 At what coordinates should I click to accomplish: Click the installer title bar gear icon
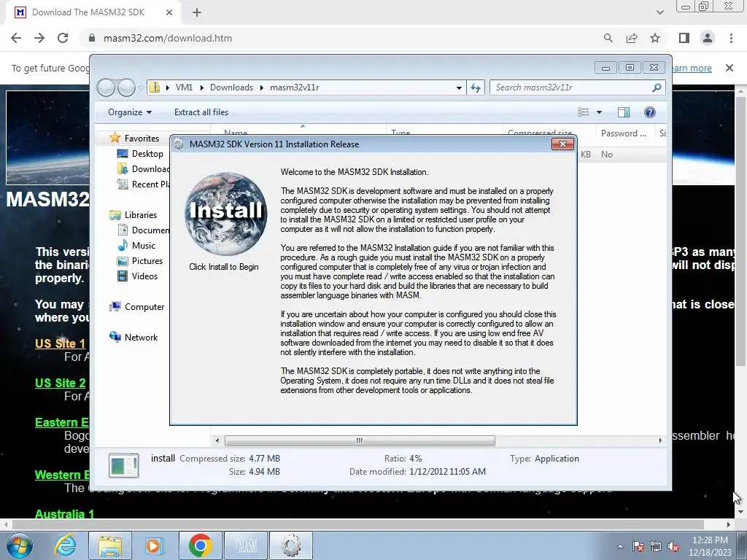coord(179,144)
